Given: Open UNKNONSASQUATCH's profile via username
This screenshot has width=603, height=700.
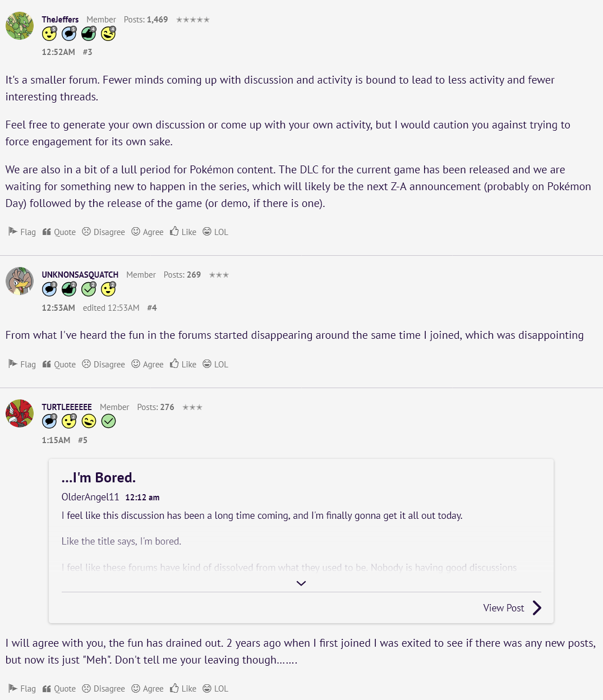Looking at the screenshot, I should pyautogui.click(x=80, y=275).
